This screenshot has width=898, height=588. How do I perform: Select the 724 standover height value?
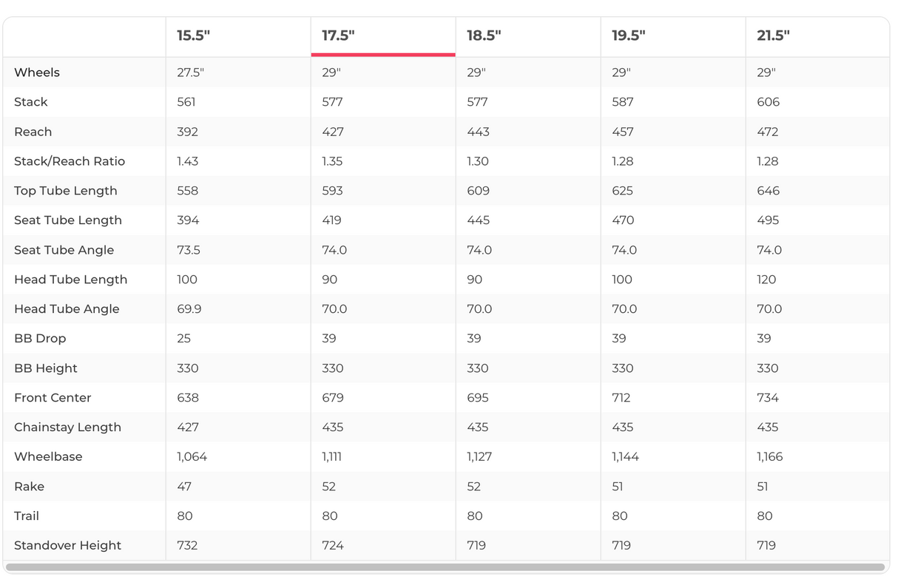point(333,546)
